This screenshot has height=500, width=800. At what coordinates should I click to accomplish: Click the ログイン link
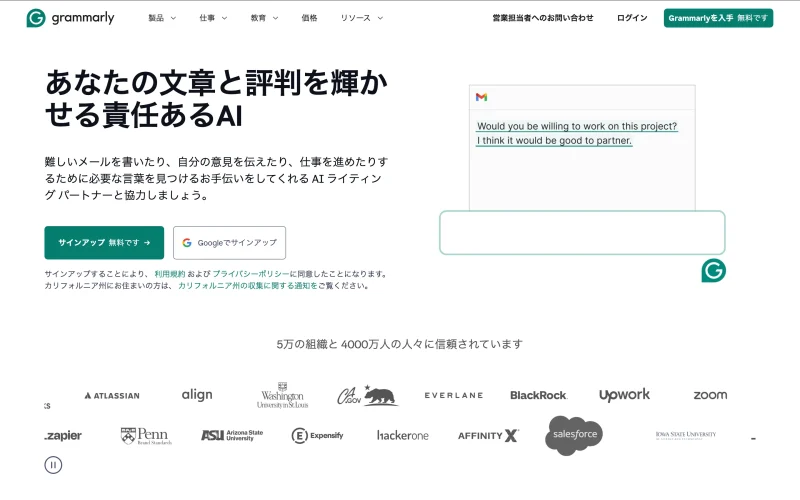[632, 18]
